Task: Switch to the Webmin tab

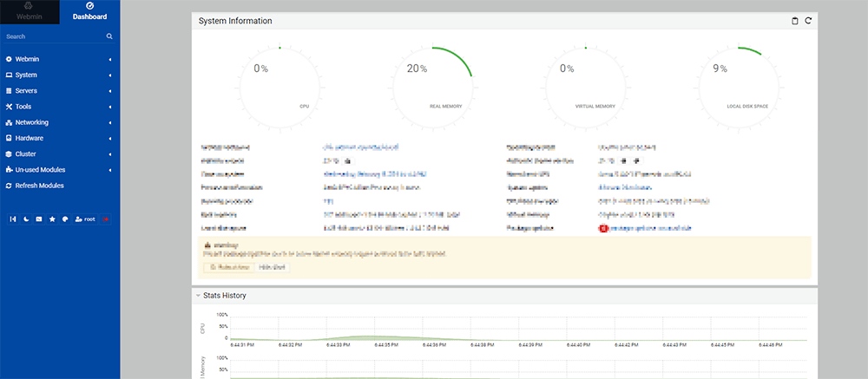Action: tap(30, 11)
